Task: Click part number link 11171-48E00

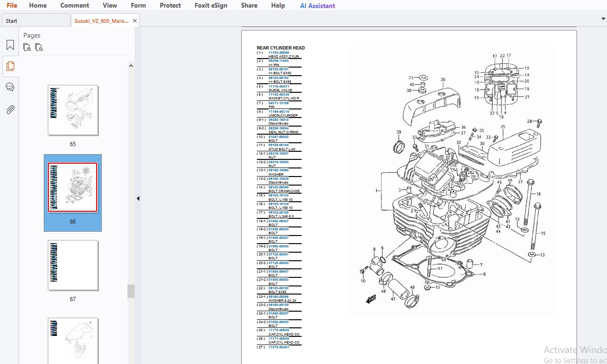Action: 278,339
